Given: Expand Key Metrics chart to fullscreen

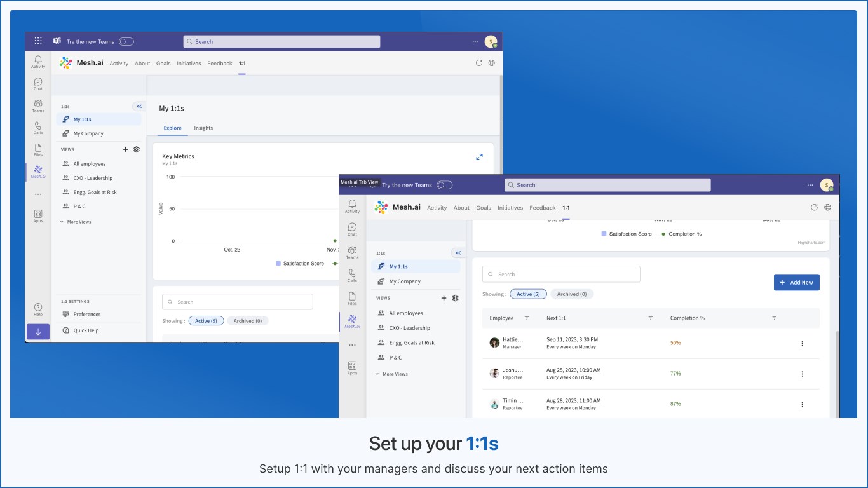Looking at the screenshot, I should point(479,157).
